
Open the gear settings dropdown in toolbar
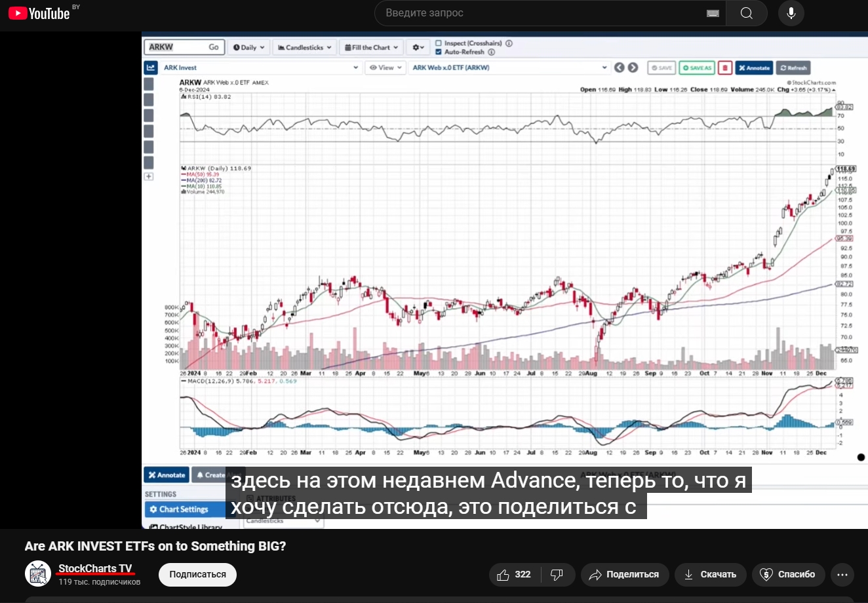coord(418,47)
